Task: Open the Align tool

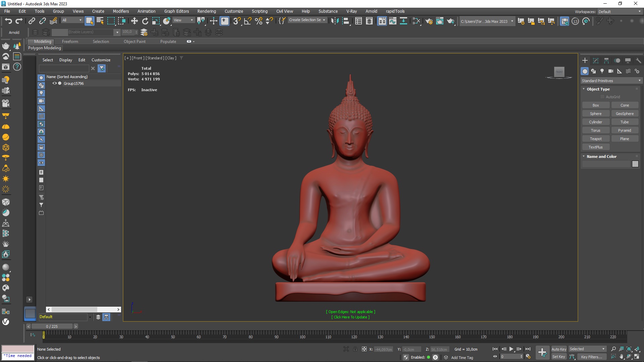Action: click(x=346, y=21)
